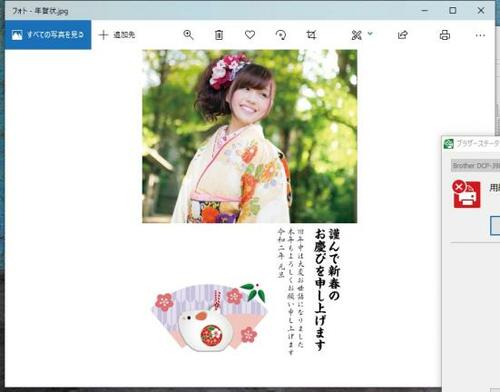Click the Add to button with plus sign
This screenshot has width=500, height=392.
coord(117,35)
